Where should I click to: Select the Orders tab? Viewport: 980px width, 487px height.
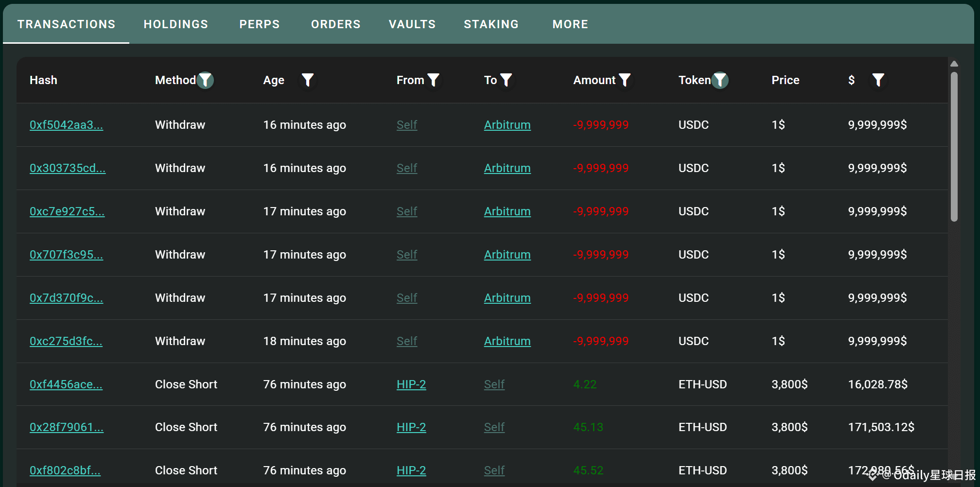336,24
